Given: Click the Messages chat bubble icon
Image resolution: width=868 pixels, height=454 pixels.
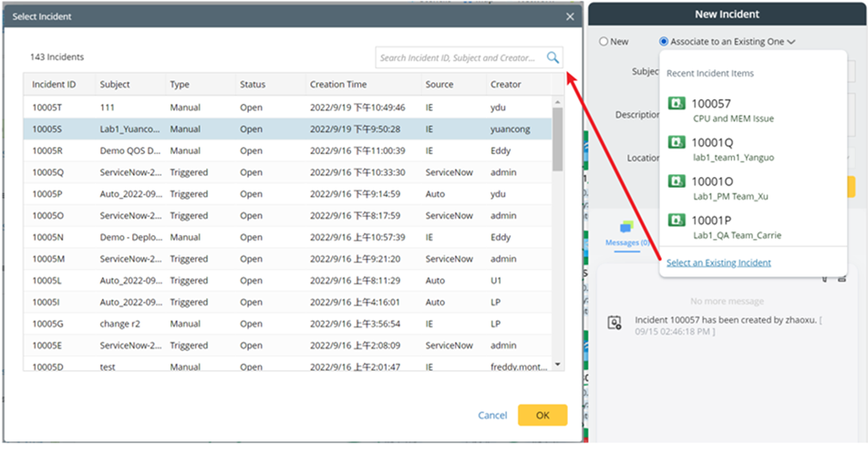Looking at the screenshot, I should pos(626,227).
